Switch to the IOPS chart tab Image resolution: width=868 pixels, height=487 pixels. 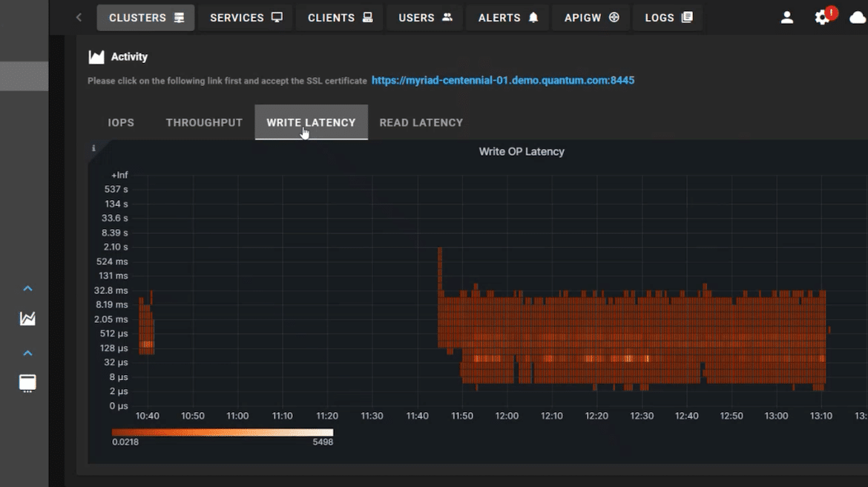point(121,122)
